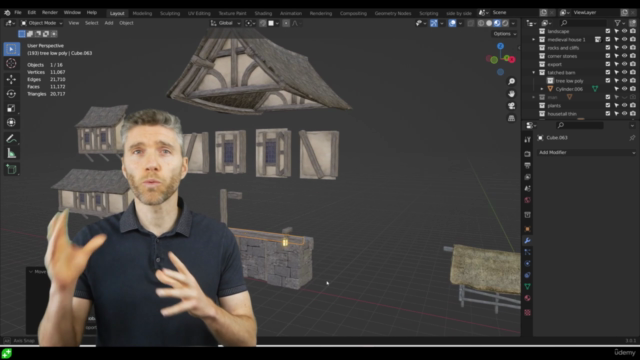640x360 pixels.
Task: Open the Tool properties tab
Action: coord(527,140)
